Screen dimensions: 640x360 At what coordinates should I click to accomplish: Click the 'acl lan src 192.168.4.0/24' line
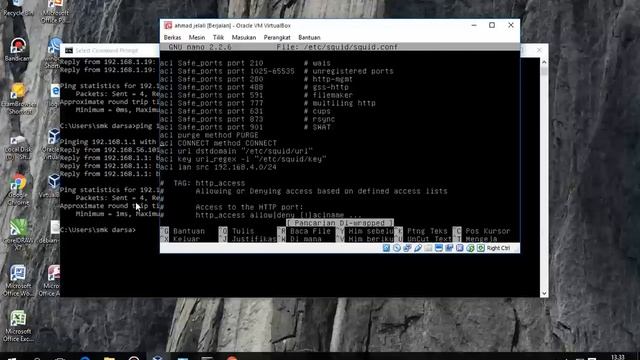pos(218,167)
